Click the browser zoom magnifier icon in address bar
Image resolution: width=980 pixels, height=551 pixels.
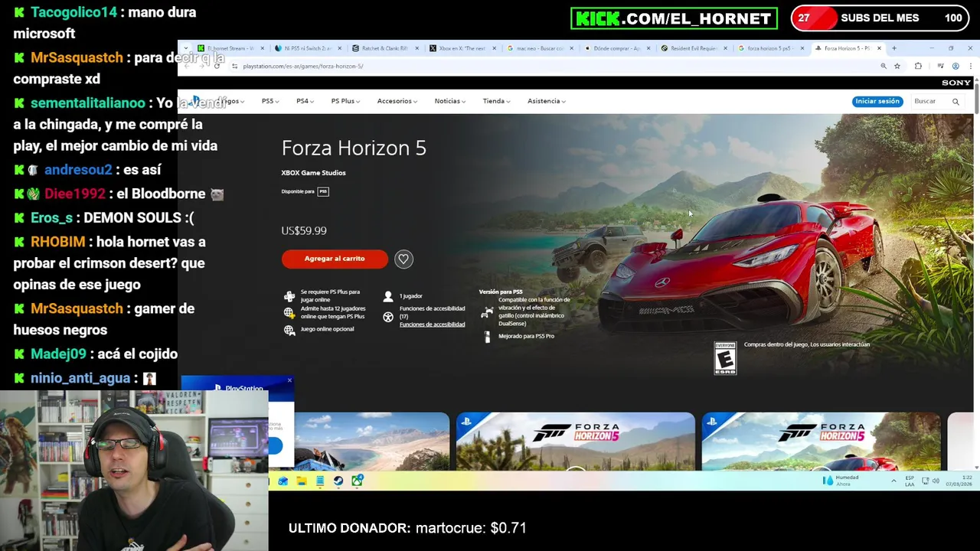tap(884, 66)
